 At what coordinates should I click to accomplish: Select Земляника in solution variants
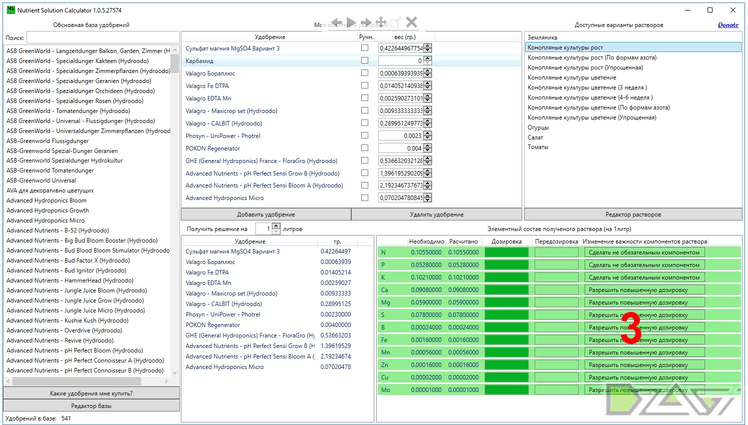(542, 37)
